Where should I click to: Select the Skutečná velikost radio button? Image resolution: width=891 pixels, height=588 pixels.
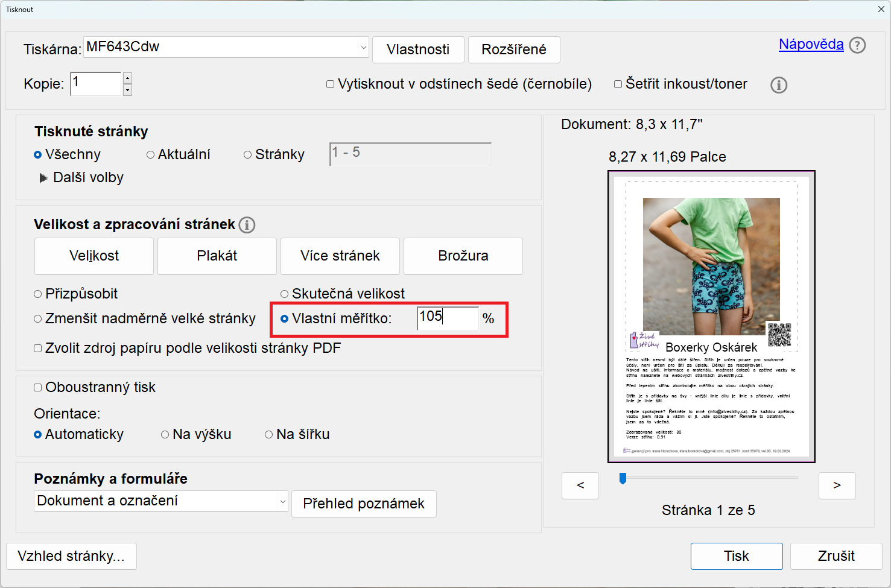[x=285, y=294]
